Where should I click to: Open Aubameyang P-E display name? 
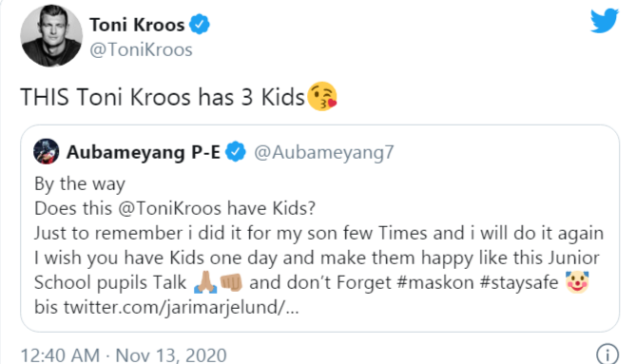[144, 152]
